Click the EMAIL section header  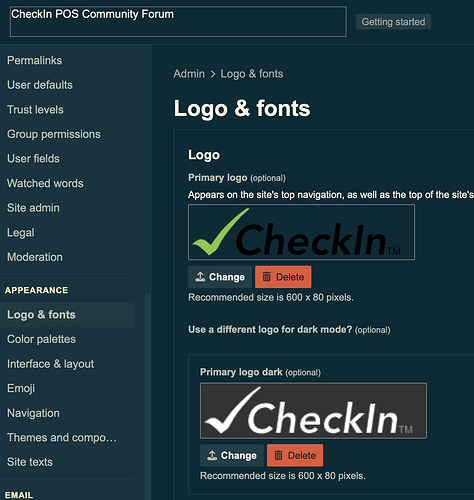pos(19,495)
